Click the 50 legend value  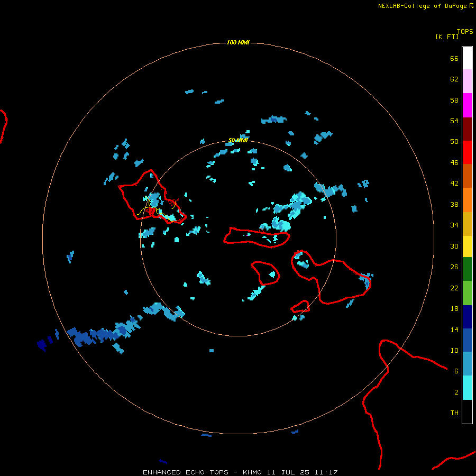coord(454,142)
